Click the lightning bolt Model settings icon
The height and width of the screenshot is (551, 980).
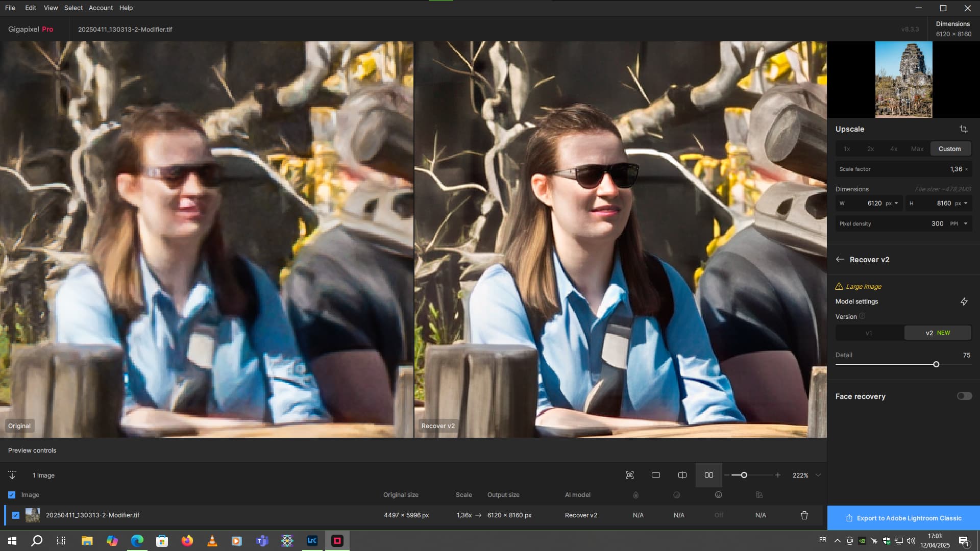point(964,302)
